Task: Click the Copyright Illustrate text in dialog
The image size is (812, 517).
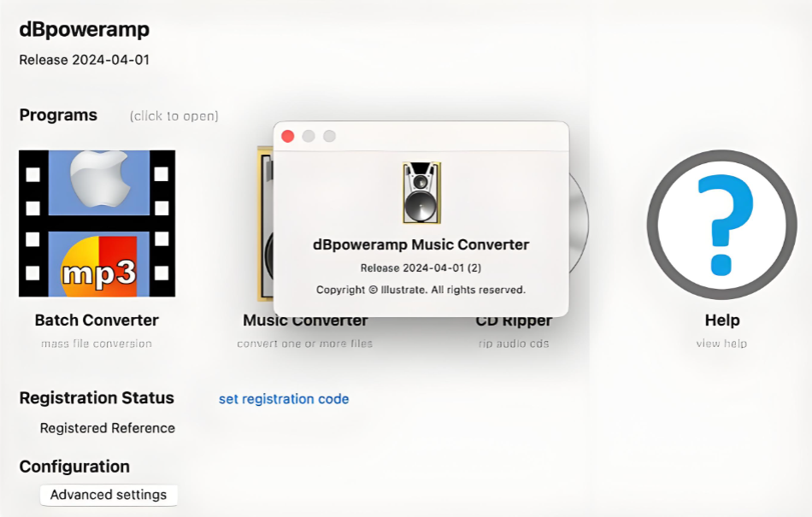Action: (421, 290)
